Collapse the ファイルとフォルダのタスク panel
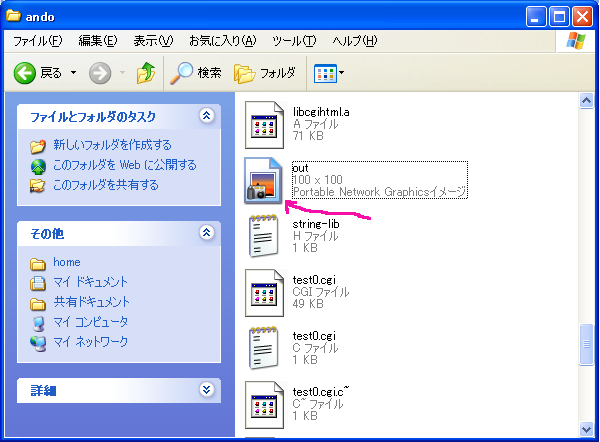The width and height of the screenshot is (600, 442). [x=207, y=116]
